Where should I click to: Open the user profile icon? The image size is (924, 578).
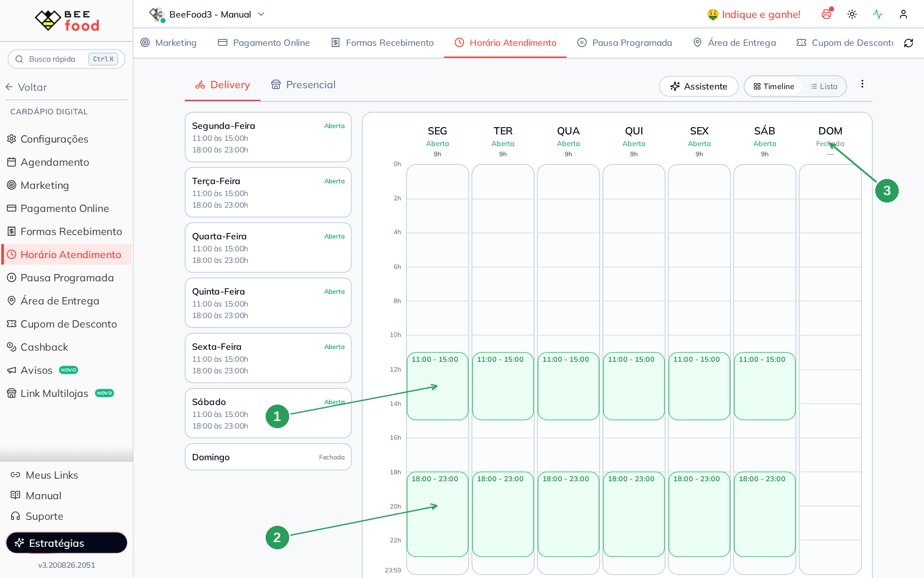click(903, 14)
